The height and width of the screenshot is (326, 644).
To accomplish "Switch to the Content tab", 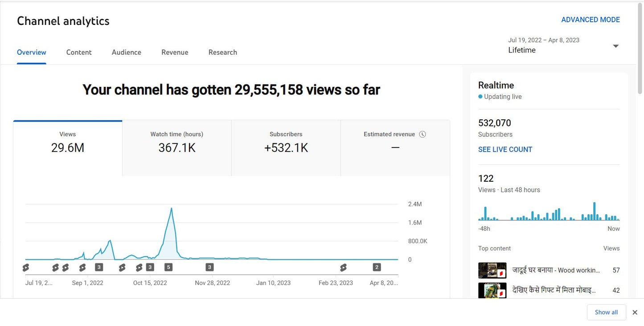I will [x=79, y=52].
